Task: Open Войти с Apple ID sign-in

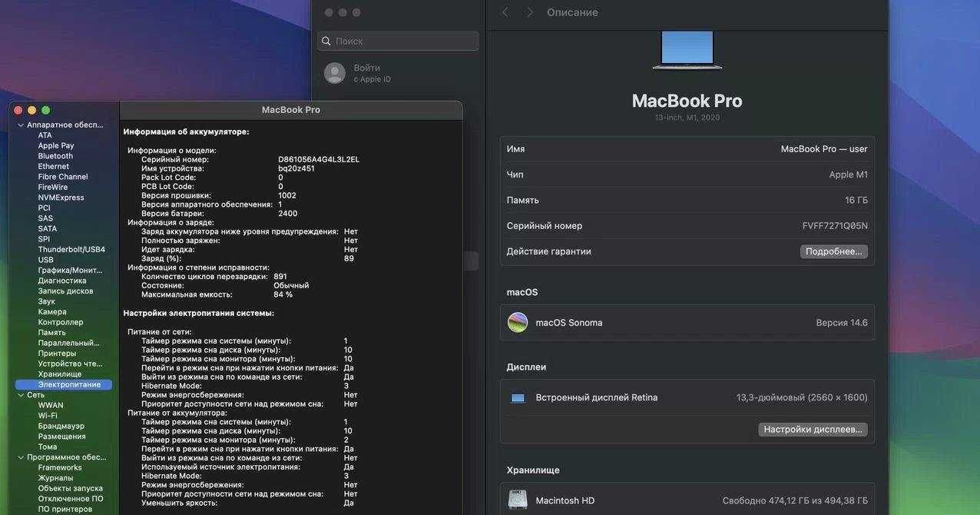Action: (372, 73)
